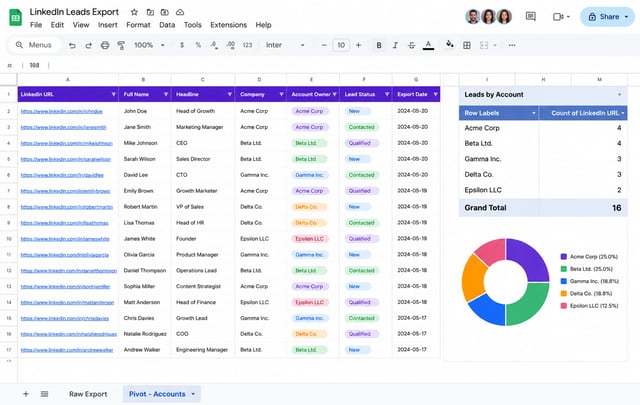Screen dimensions: 640x405
Task: Open the Account Owner column filter
Action: [335, 94]
